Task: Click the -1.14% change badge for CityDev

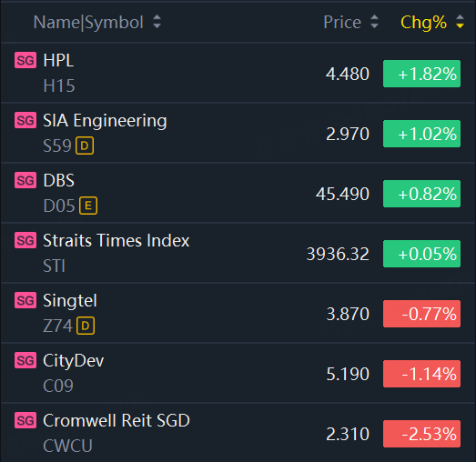Action: click(422, 374)
